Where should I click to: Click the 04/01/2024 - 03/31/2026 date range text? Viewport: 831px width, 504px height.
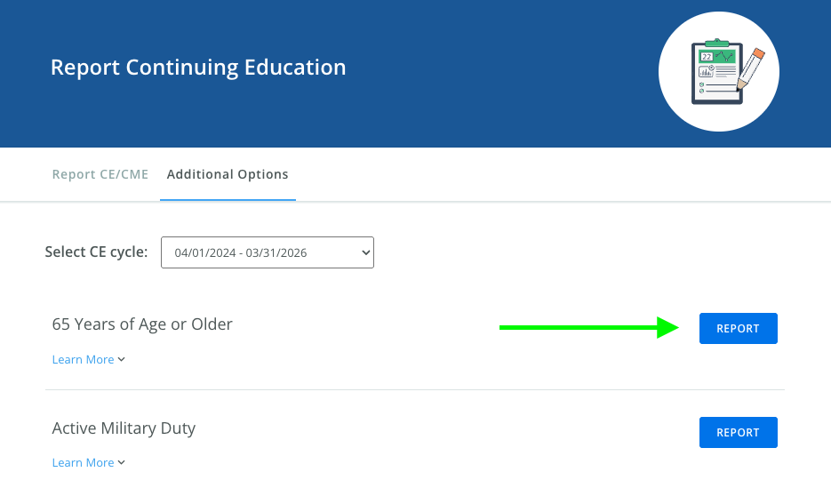pyautogui.click(x=241, y=253)
